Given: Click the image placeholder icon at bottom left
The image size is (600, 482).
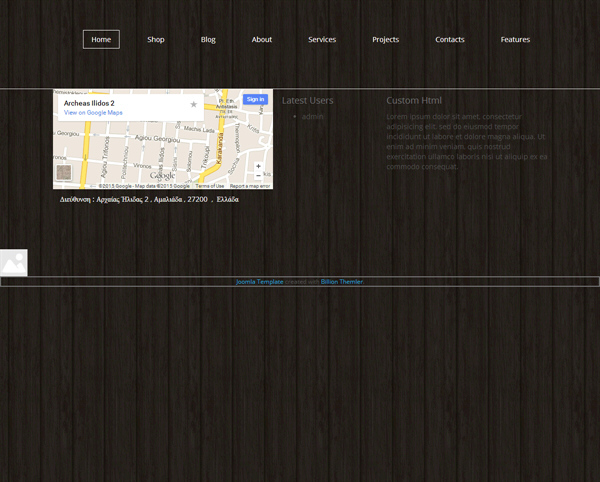Looking at the screenshot, I should [14, 263].
